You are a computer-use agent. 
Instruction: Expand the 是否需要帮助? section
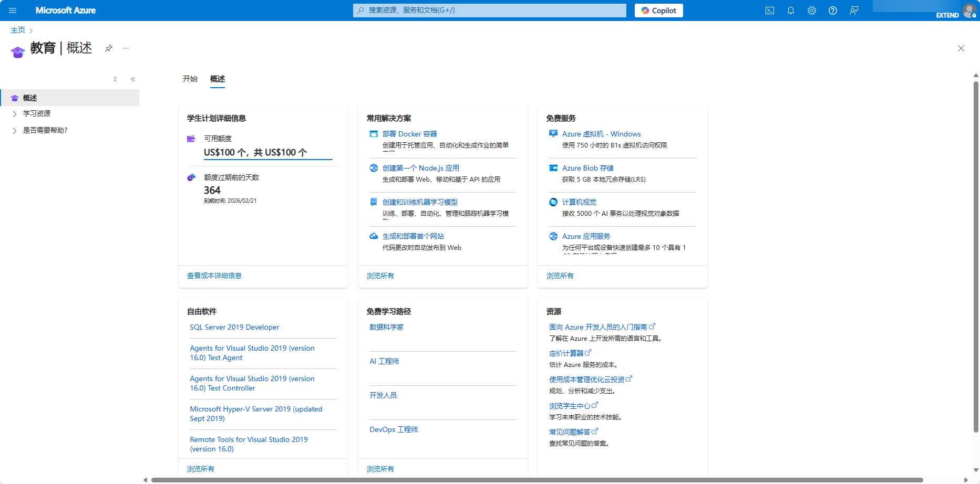click(15, 131)
